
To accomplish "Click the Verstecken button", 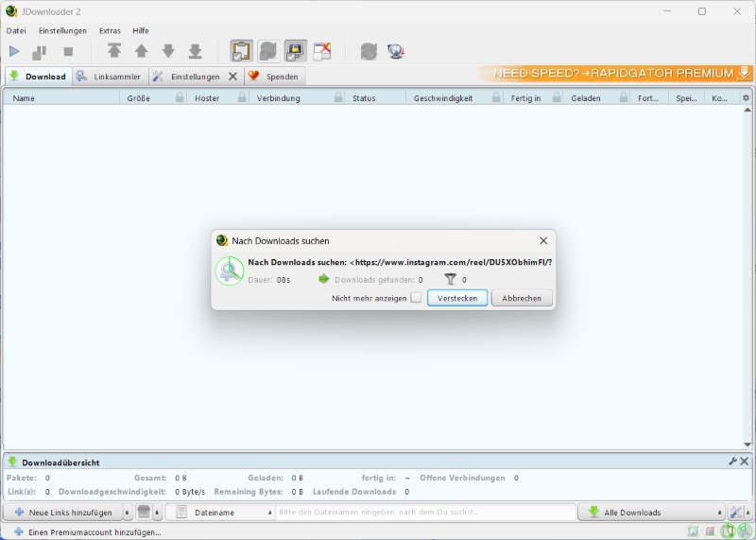I will [x=457, y=298].
